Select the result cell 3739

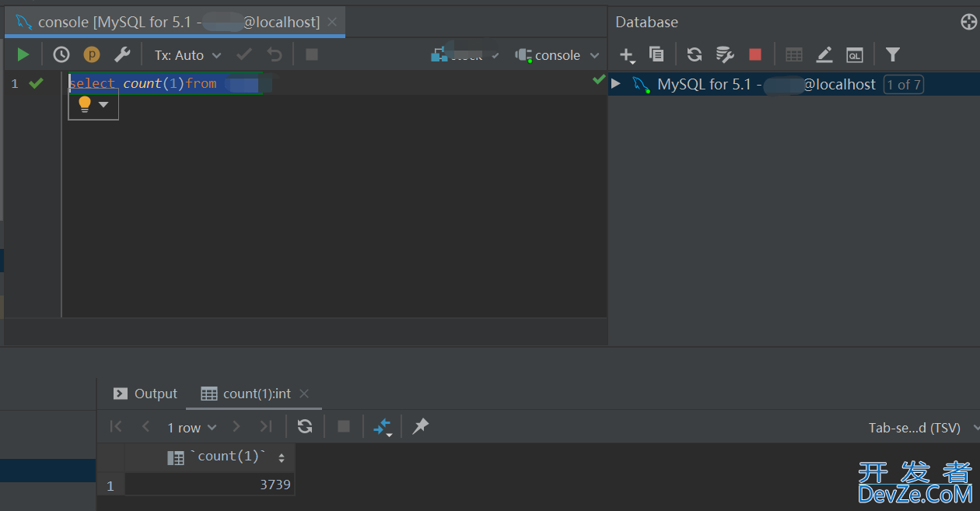[x=210, y=485]
